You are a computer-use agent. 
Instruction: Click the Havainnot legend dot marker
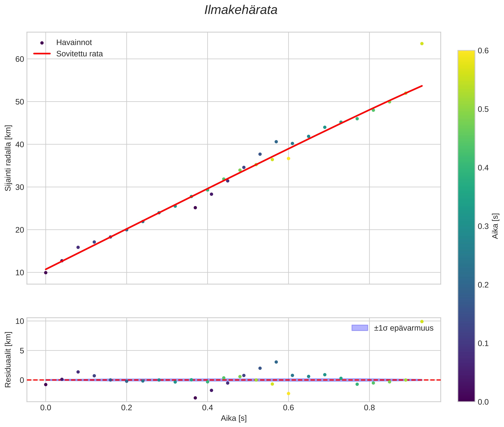tap(42, 43)
